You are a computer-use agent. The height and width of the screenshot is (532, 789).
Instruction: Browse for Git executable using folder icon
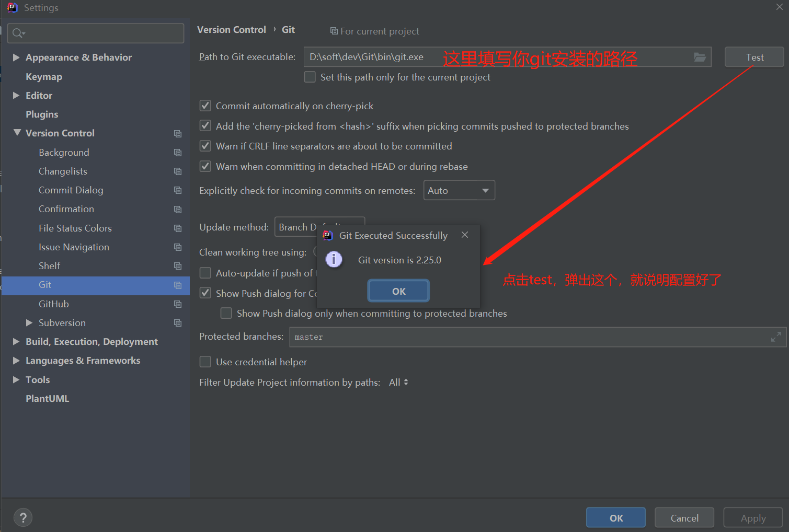click(x=700, y=57)
